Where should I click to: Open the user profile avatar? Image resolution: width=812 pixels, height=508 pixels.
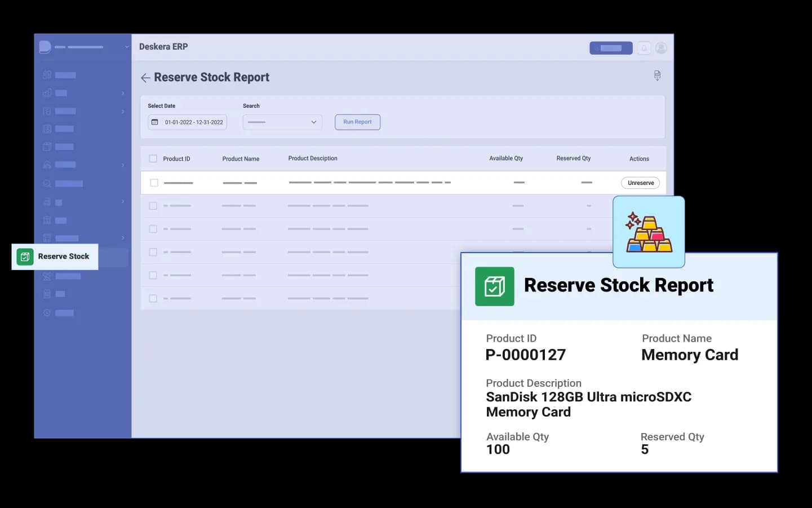click(661, 48)
